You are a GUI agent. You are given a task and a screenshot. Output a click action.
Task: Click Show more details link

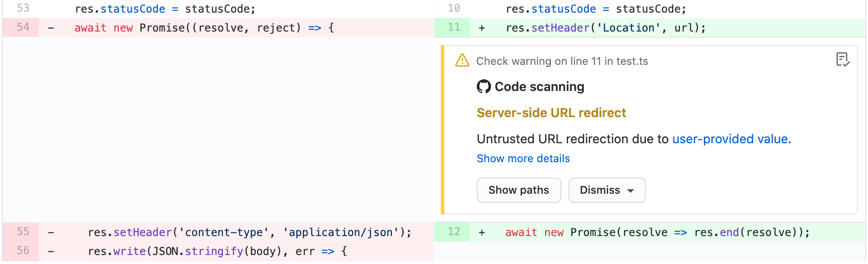[x=523, y=159]
